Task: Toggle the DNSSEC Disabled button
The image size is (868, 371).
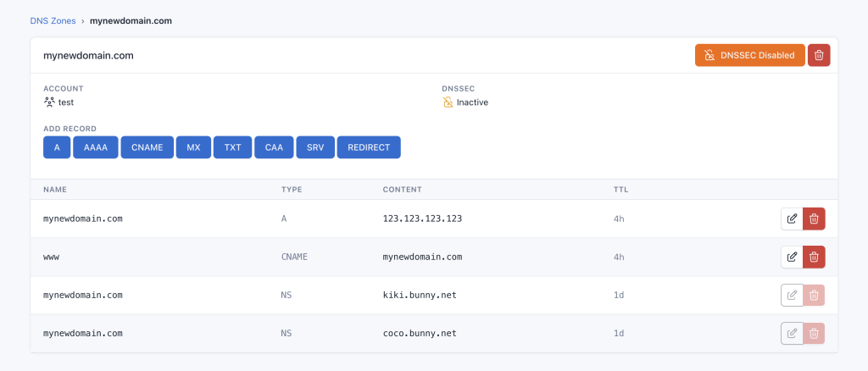Action: [749, 55]
